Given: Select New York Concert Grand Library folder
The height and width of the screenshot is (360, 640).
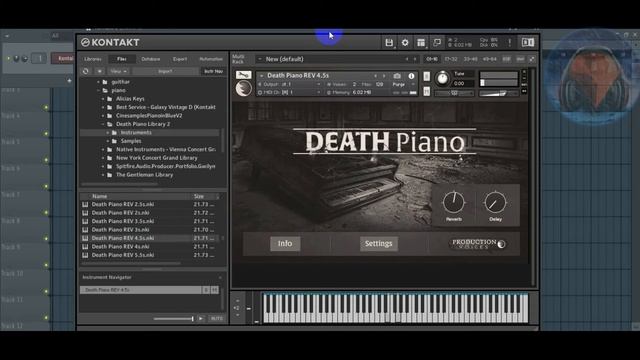Looking at the screenshot, I should coord(157,158).
